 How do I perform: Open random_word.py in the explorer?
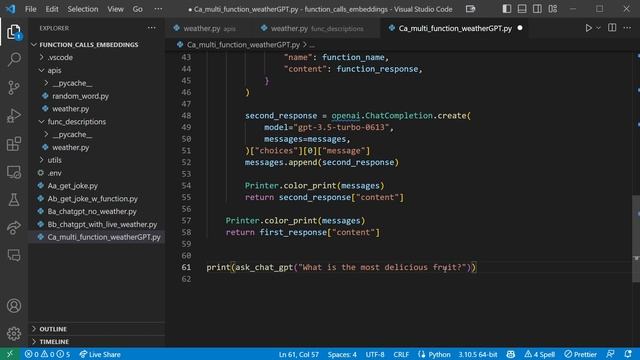tap(80, 96)
